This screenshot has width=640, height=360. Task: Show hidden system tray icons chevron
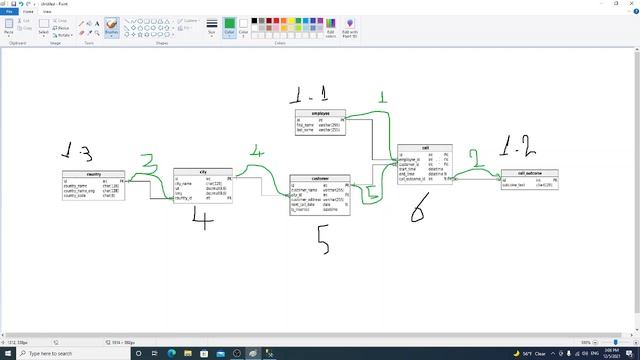tap(553, 353)
